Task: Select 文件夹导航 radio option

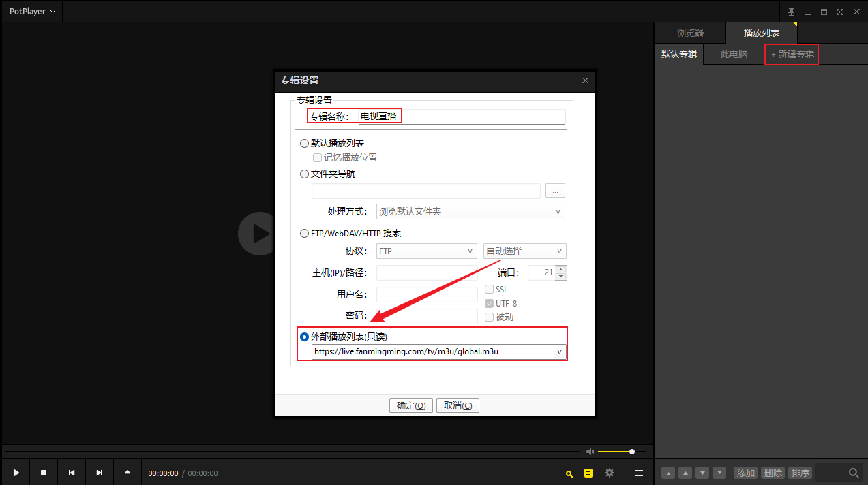Action: pyautogui.click(x=328, y=174)
